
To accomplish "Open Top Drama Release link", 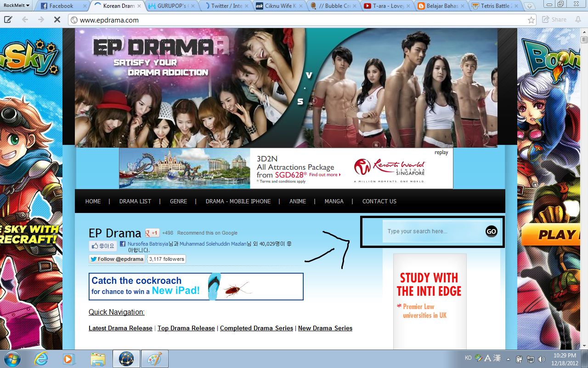I will (x=186, y=328).
